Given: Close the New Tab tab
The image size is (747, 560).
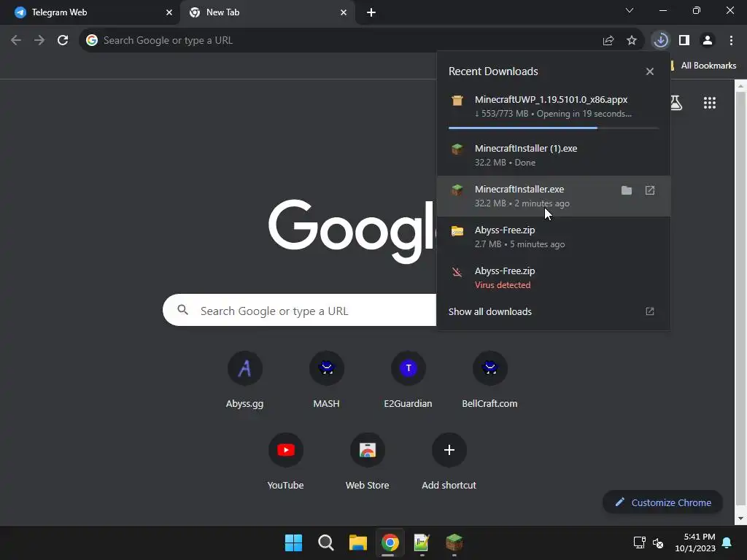Looking at the screenshot, I should click(x=344, y=12).
